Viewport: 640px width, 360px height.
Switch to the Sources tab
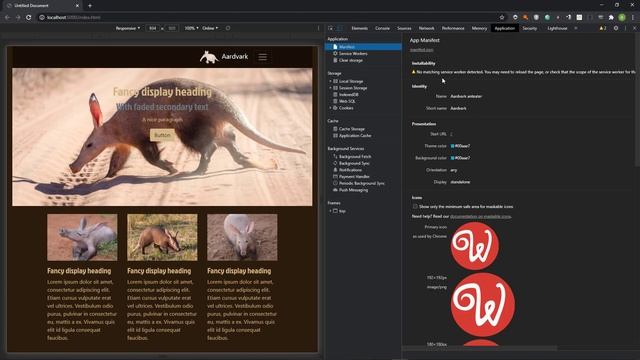coord(404,28)
